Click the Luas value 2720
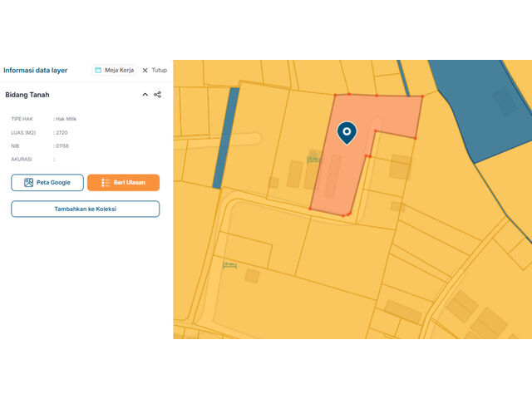The width and height of the screenshot is (532, 399). click(62, 133)
